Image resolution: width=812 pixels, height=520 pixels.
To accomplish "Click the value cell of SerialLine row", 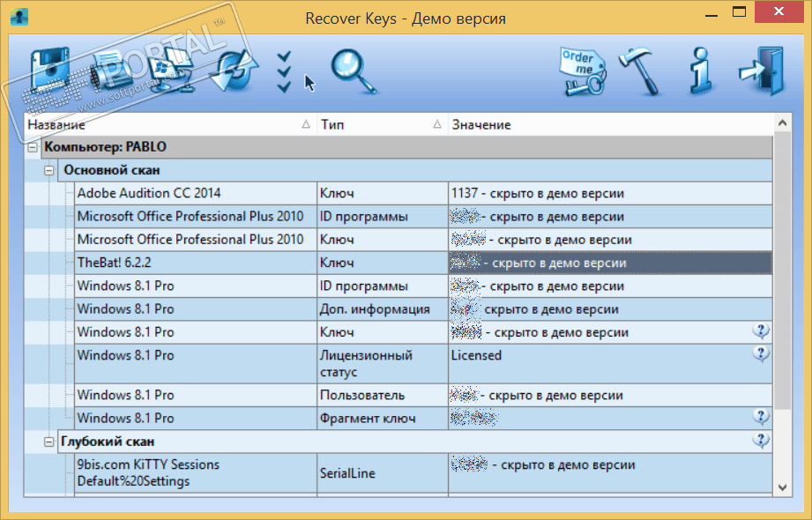I will click(610, 473).
